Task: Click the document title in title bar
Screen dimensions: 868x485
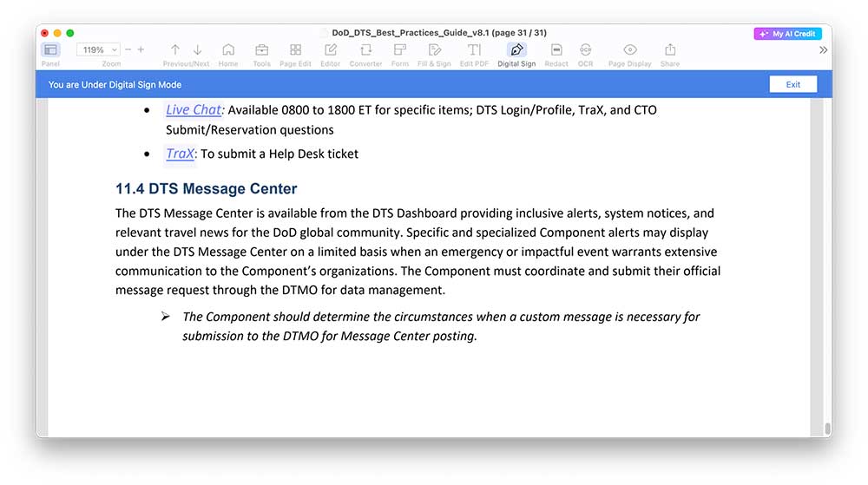Action: coord(439,33)
